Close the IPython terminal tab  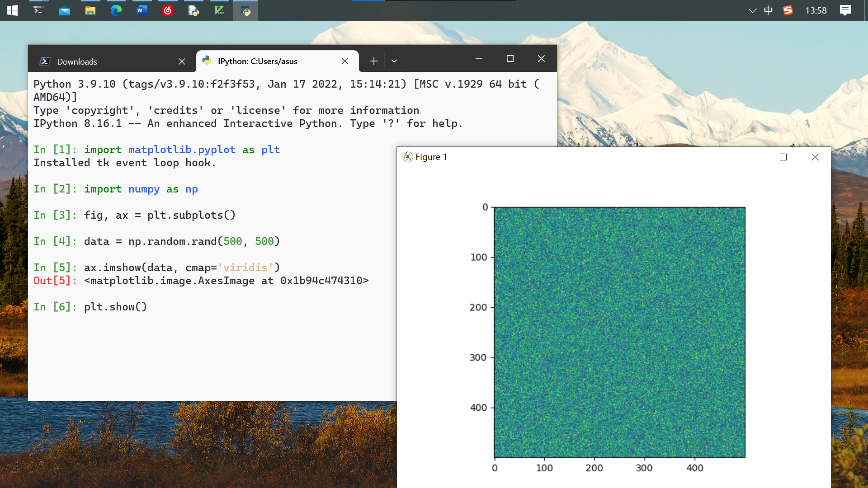pos(344,61)
